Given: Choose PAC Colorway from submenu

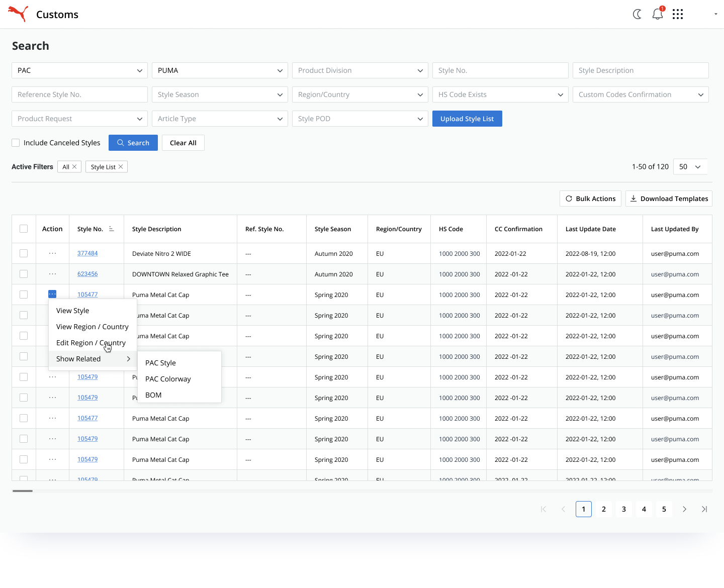Looking at the screenshot, I should (168, 379).
